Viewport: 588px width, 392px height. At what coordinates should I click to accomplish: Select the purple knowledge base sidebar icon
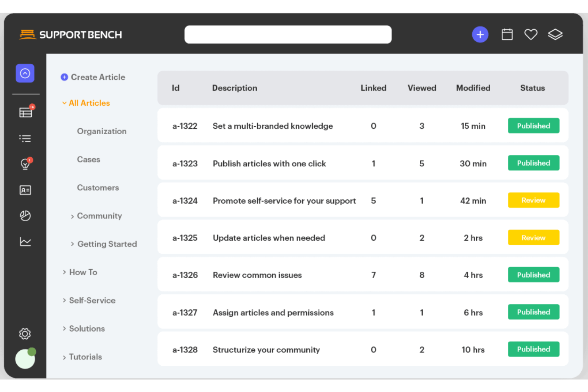[x=25, y=73]
